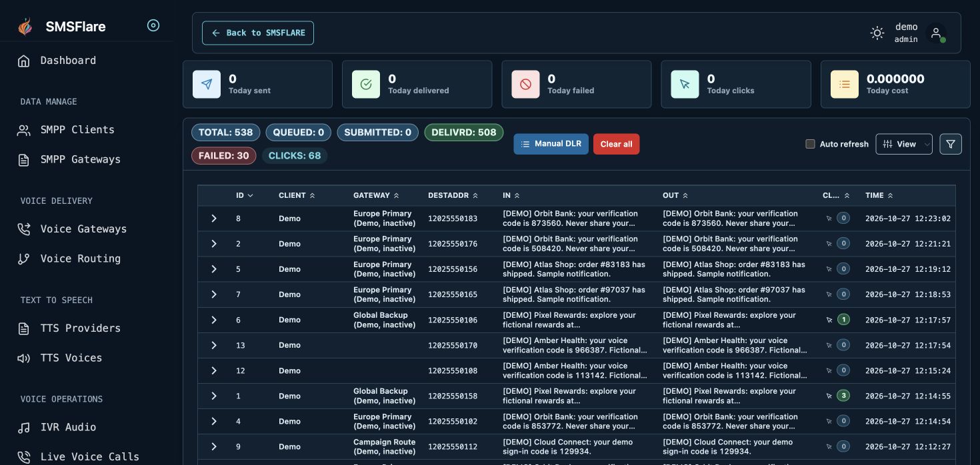Click the clicks badge for message ID 8
The width and height of the screenshot is (980, 465).
pyautogui.click(x=843, y=218)
